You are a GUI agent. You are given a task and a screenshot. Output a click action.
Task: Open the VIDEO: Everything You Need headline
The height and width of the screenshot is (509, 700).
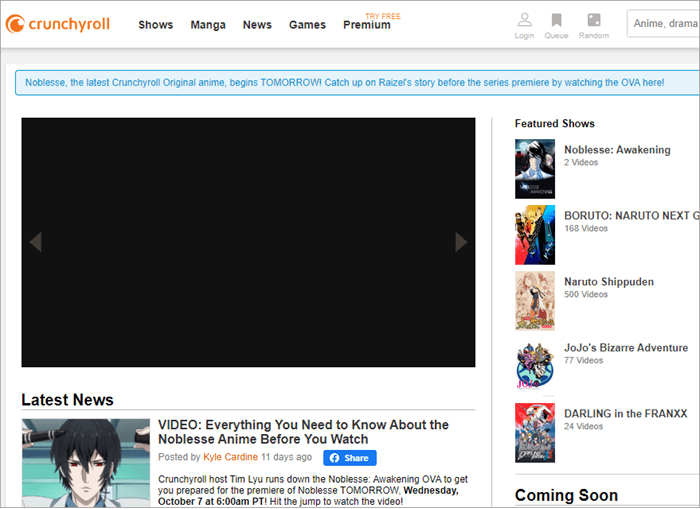[x=303, y=432]
